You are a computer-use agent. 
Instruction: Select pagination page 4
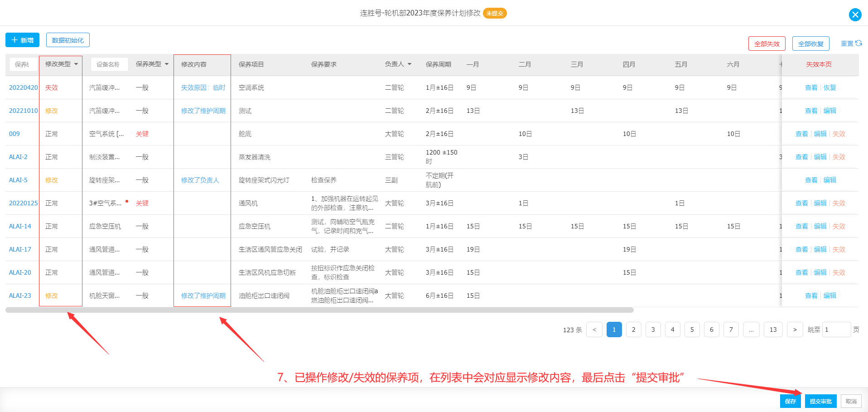(x=672, y=330)
